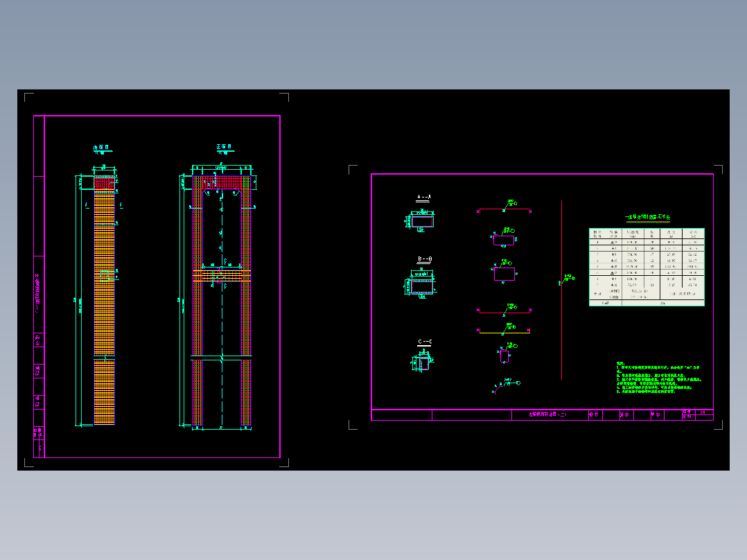
Task: Select the C--C cross-section drawing
Action: 421,361
